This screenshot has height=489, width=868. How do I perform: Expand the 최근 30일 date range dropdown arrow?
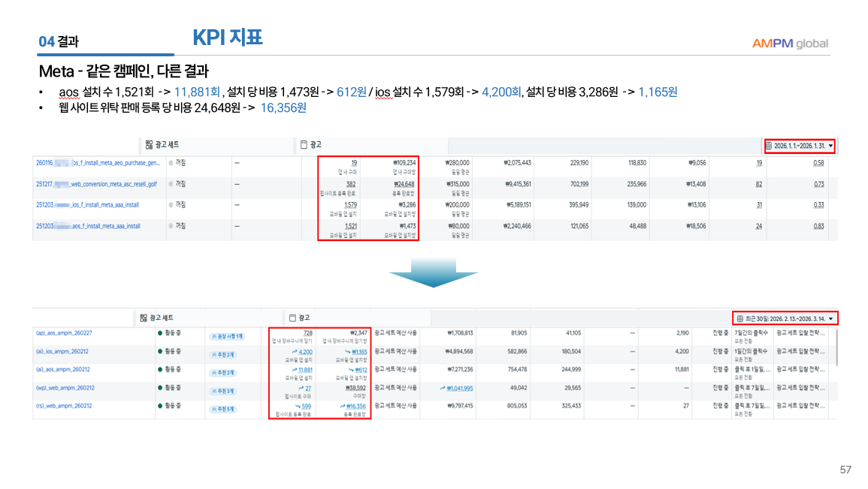pyautogui.click(x=830, y=318)
